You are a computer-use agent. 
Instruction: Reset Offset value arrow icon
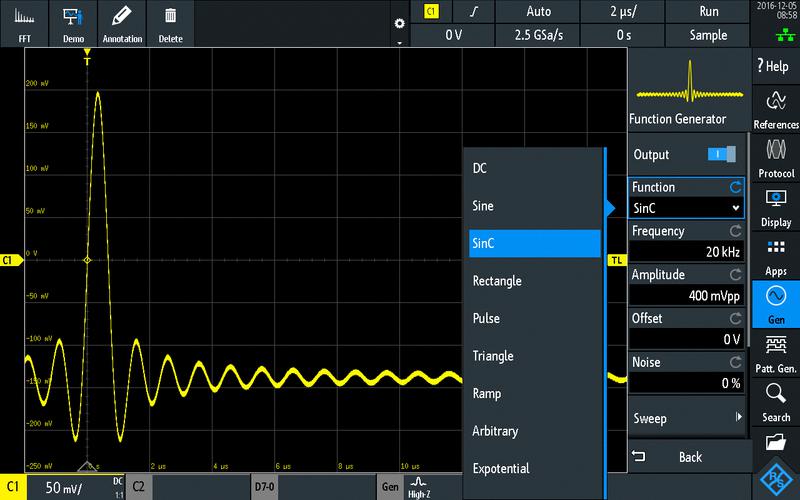point(735,319)
